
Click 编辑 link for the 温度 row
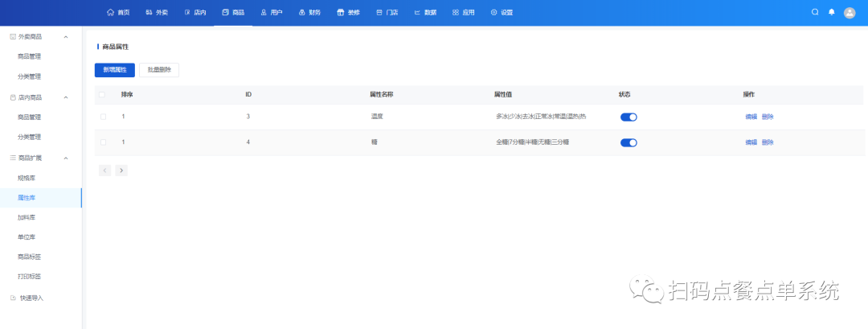pyautogui.click(x=751, y=117)
